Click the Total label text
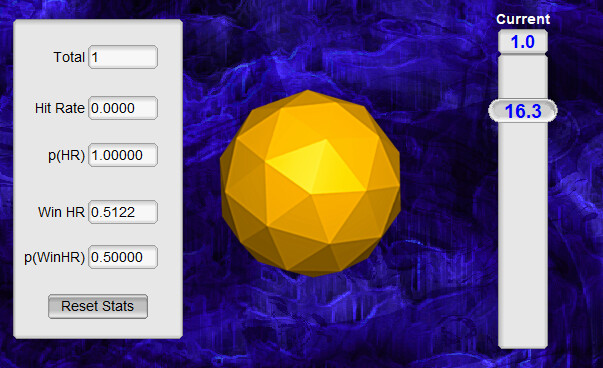Screen dimensions: 603x368 [x=69, y=57]
